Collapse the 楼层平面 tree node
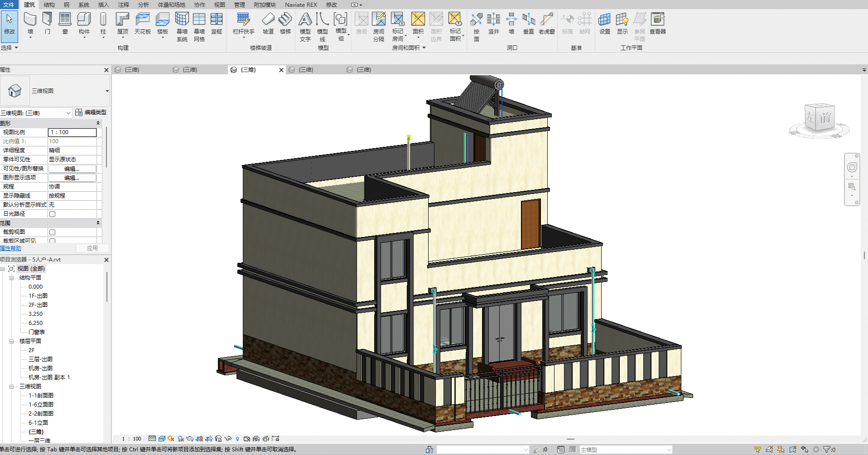Screen dimensions: 868x455 [12, 341]
